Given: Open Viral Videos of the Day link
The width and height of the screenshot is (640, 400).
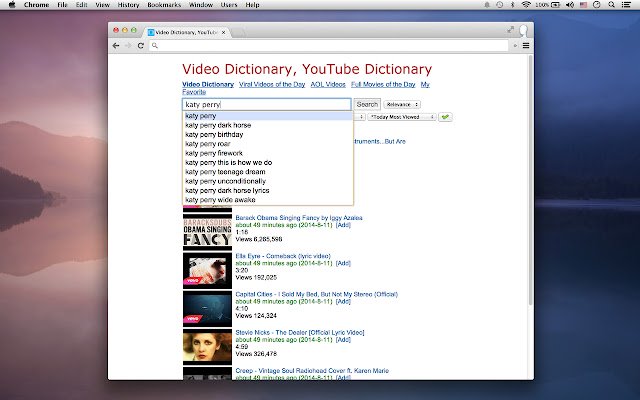Looking at the screenshot, I should pos(272,84).
